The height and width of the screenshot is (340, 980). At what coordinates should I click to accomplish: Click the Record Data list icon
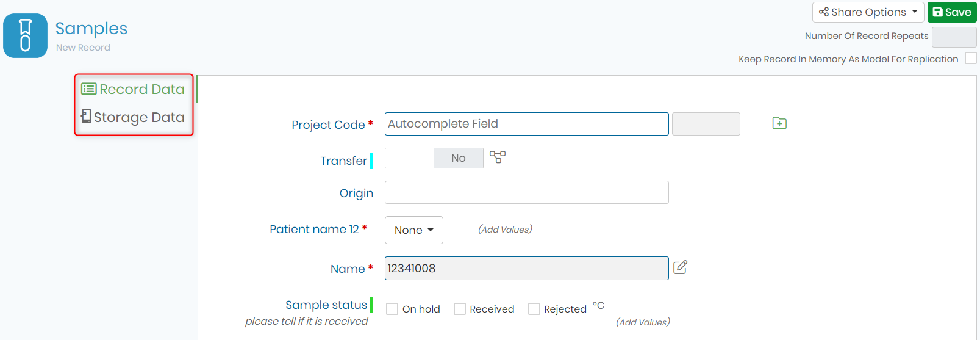pos(89,89)
